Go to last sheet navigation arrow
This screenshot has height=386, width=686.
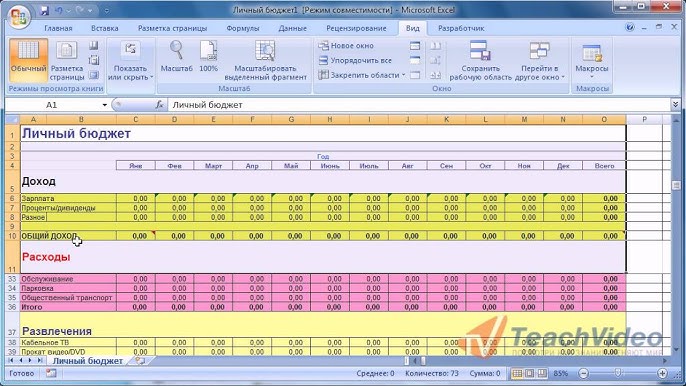pyautogui.click(x=39, y=361)
